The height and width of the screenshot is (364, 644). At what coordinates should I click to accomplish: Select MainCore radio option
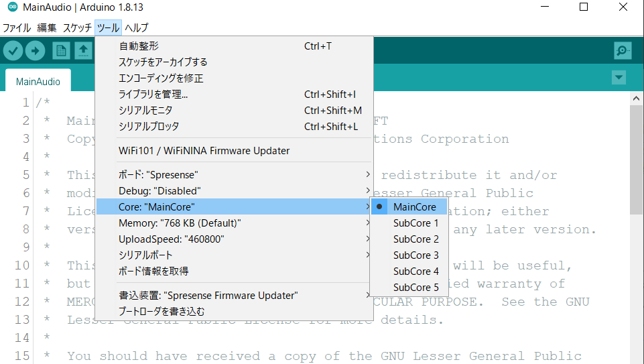coord(409,206)
